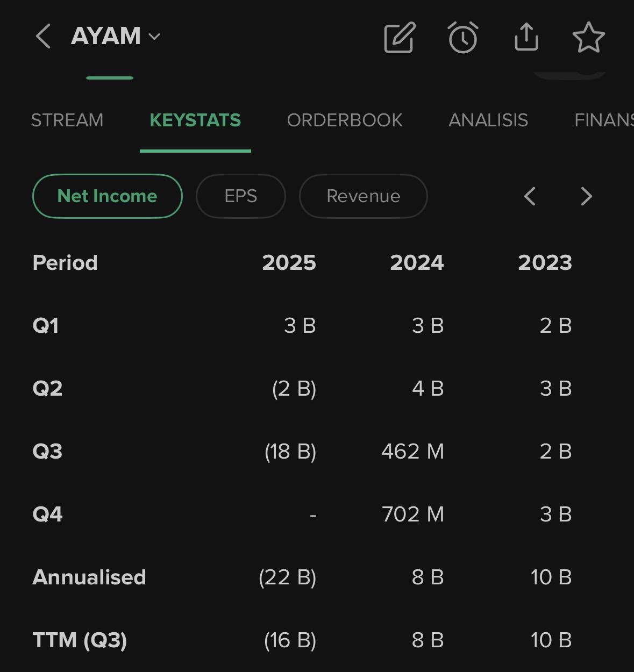Open the partially visible FINANSIAL tab
Viewport: 634px width, 672px height.
tap(603, 120)
